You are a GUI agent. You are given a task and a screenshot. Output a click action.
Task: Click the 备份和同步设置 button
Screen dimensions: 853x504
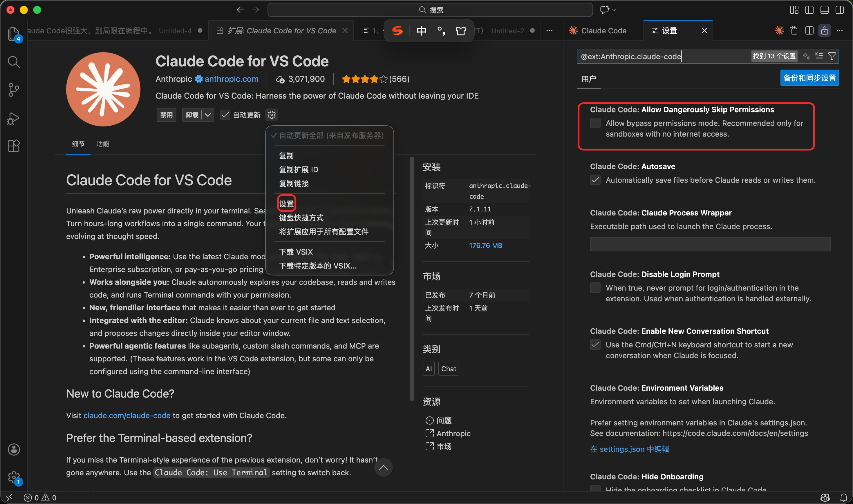coord(809,78)
